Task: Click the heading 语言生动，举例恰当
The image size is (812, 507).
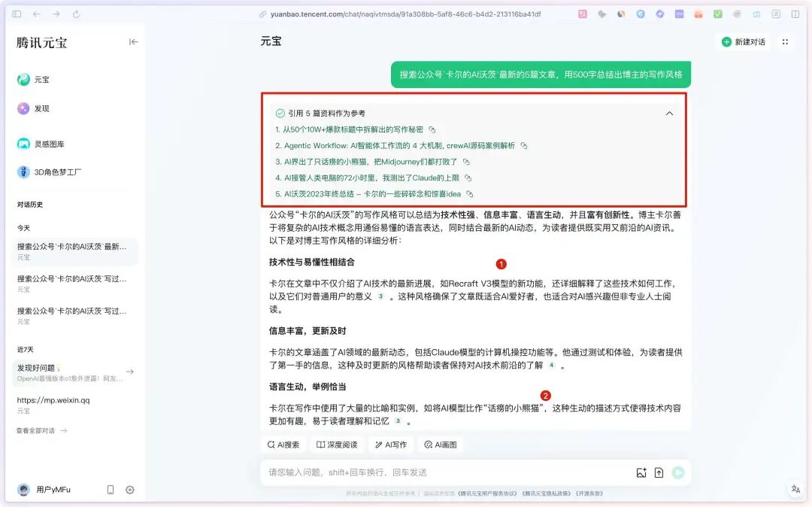Action: tap(308, 387)
